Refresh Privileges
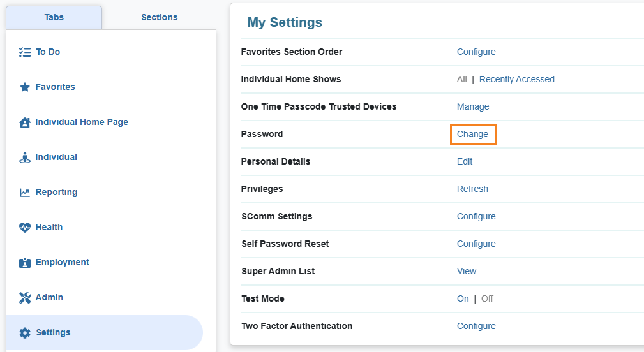Viewport: 644px width, 352px height. tap(472, 189)
